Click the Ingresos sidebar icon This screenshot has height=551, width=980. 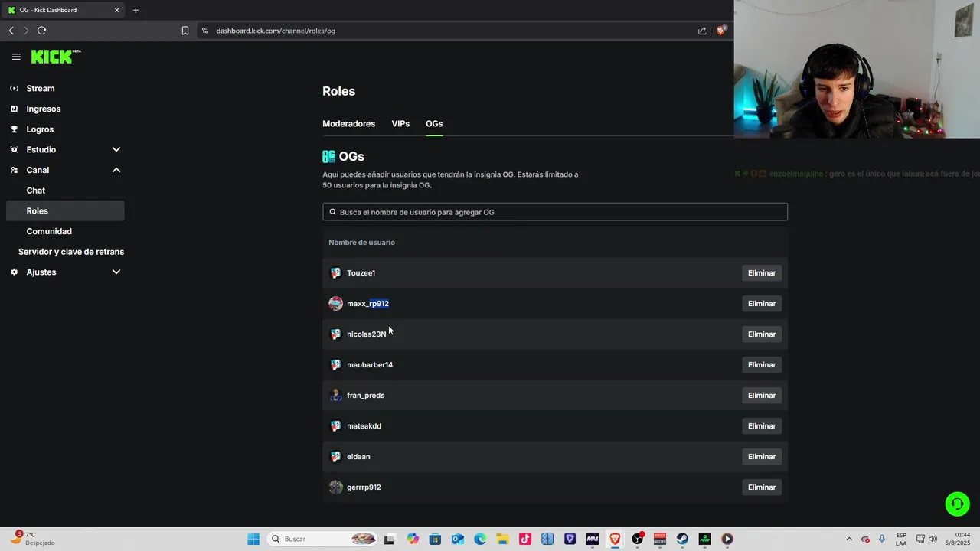[x=14, y=109]
